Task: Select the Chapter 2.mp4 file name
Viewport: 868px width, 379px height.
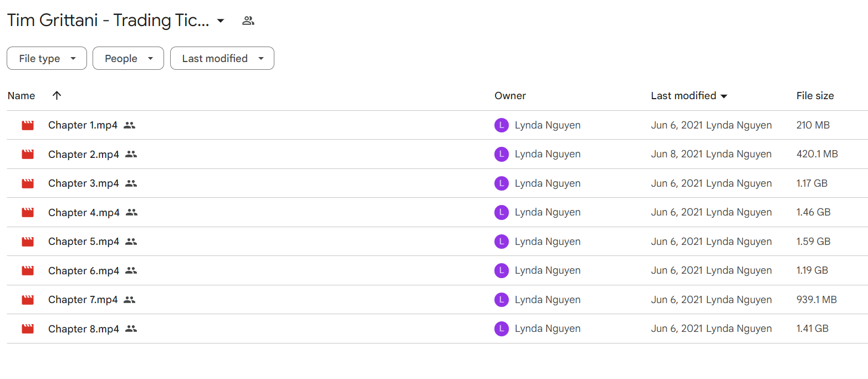Action: (84, 155)
